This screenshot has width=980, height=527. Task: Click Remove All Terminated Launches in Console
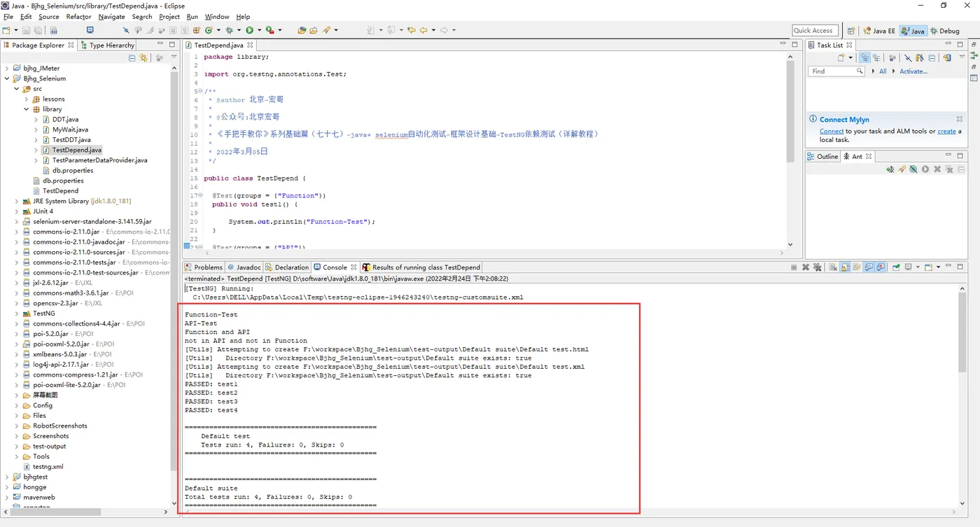tap(817, 267)
